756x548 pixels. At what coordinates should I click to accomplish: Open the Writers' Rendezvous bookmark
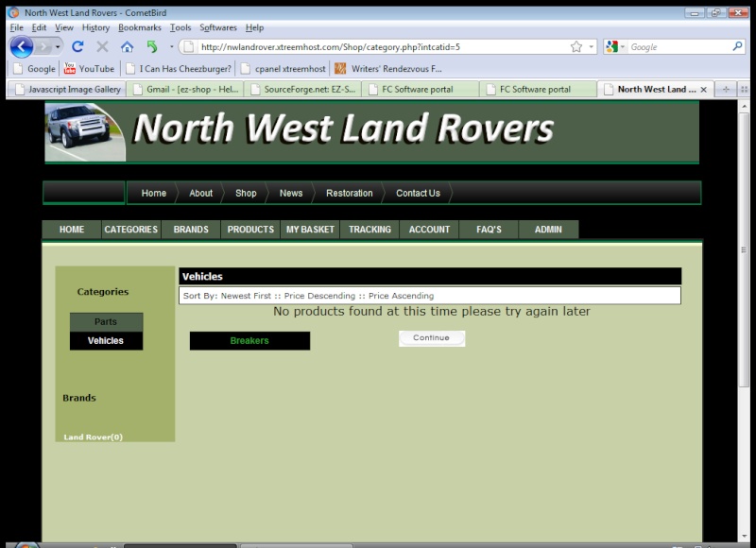pos(388,68)
